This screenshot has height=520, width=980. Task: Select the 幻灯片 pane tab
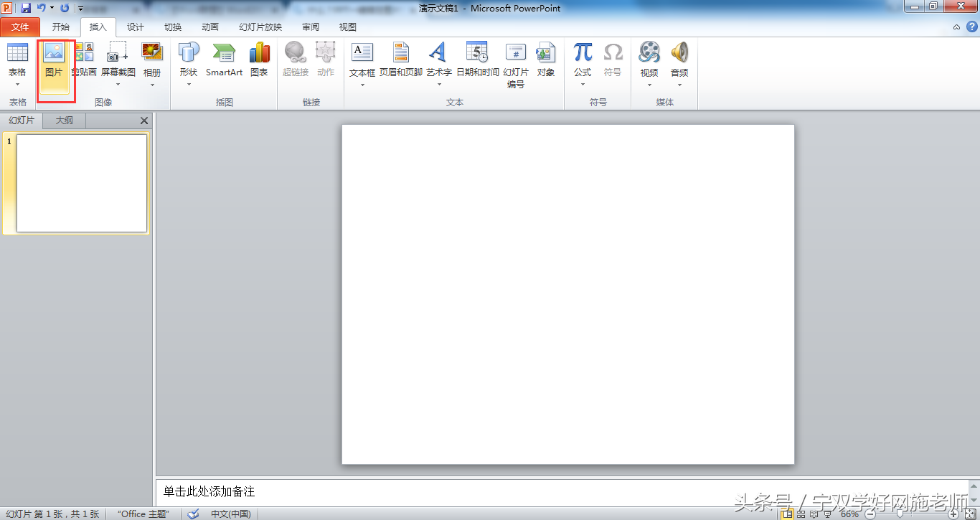22,120
